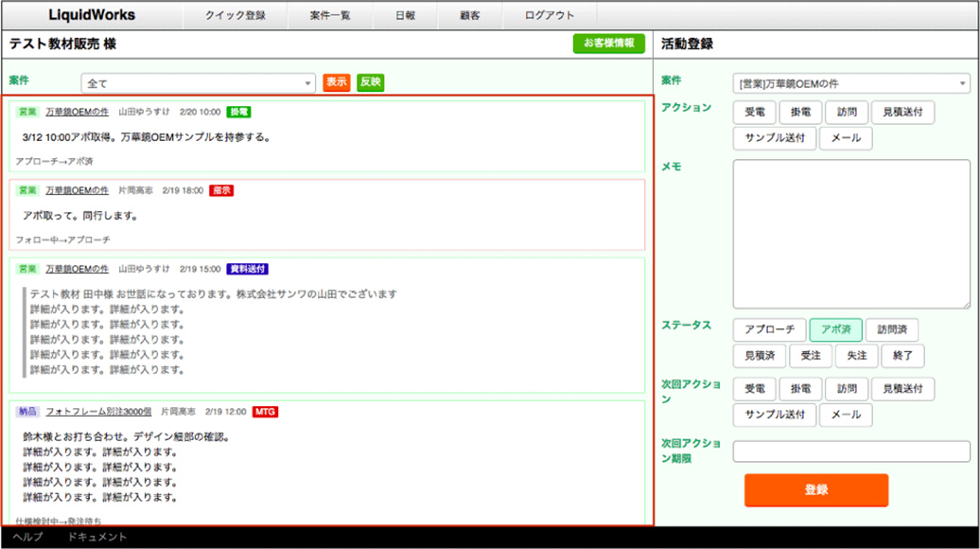Image resolution: width=980 pixels, height=549 pixels.
Task: Go to the 案件一覧 page
Action: click(331, 15)
